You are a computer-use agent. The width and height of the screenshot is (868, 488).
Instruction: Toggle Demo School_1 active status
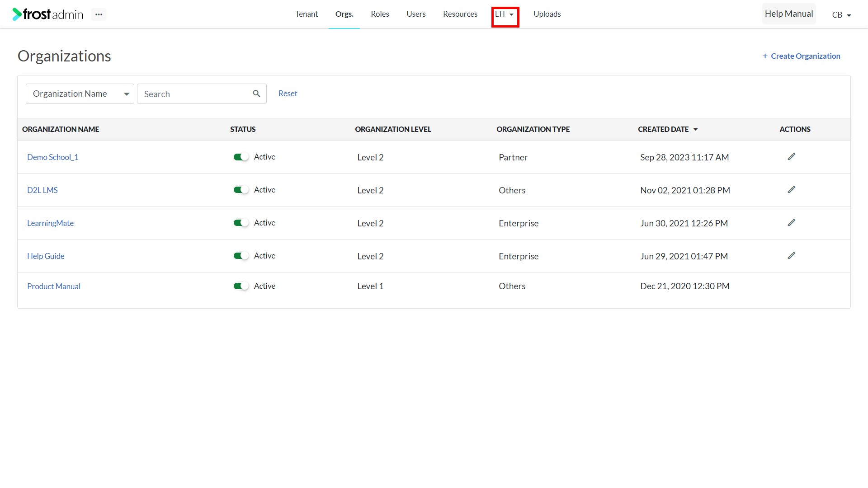(241, 157)
